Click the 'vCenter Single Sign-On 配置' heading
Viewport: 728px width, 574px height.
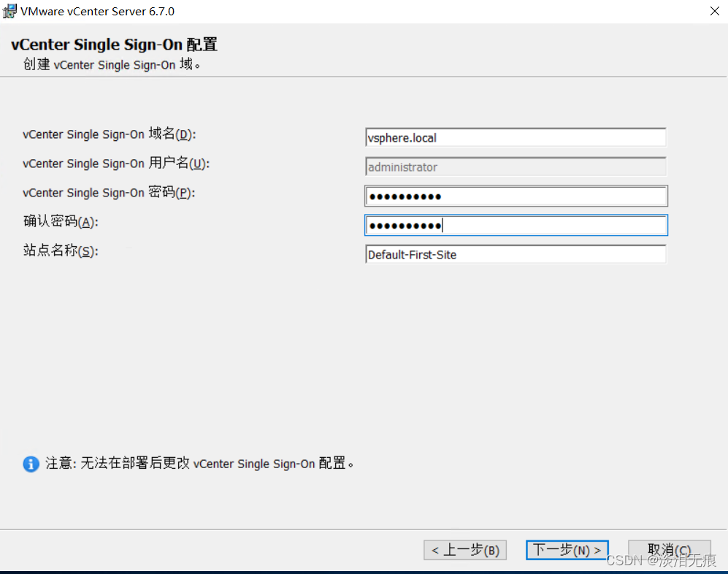click(114, 45)
